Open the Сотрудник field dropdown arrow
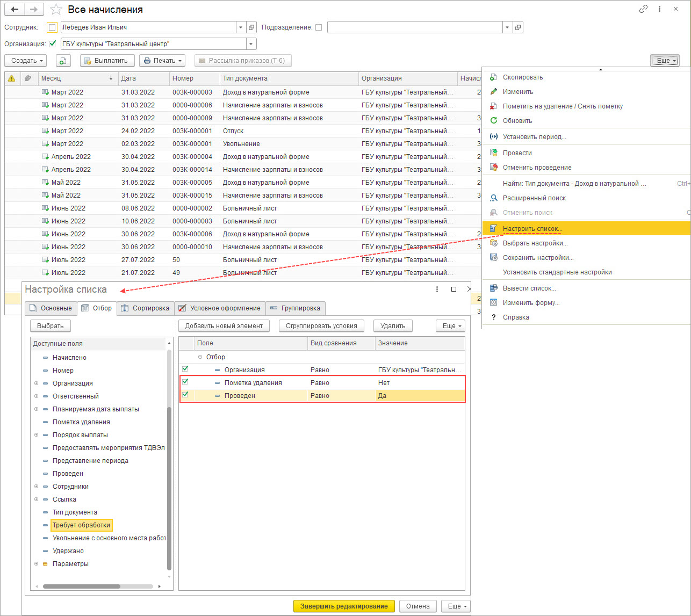The width and height of the screenshot is (691, 616). (241, 27)
